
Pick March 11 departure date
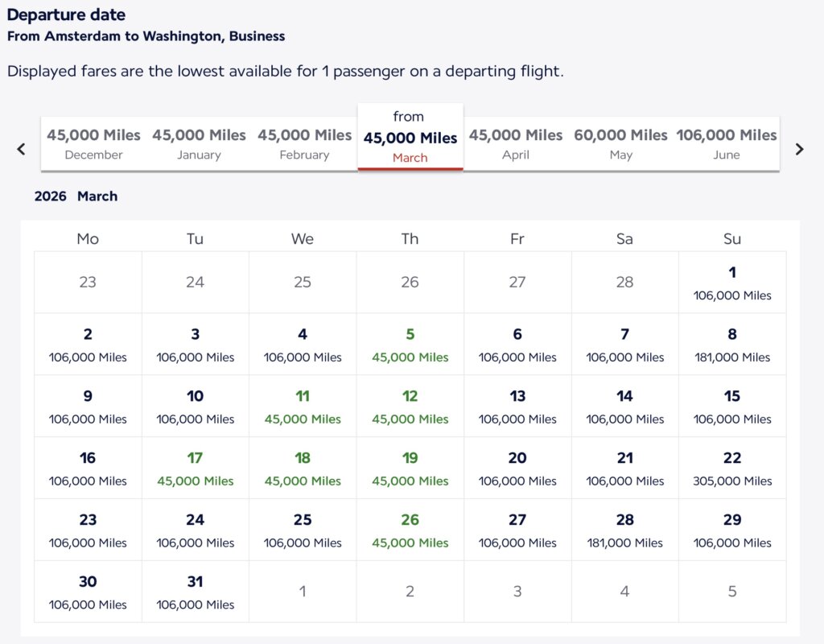[303, 407]
